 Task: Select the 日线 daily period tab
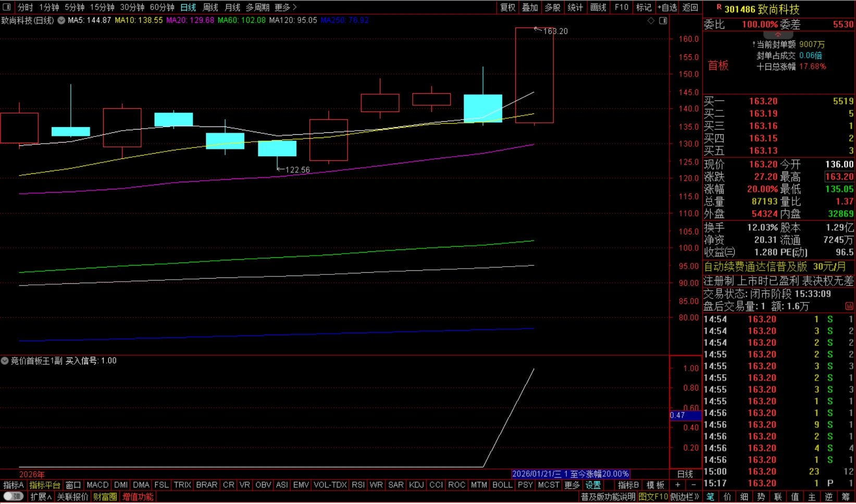[188, 7]
